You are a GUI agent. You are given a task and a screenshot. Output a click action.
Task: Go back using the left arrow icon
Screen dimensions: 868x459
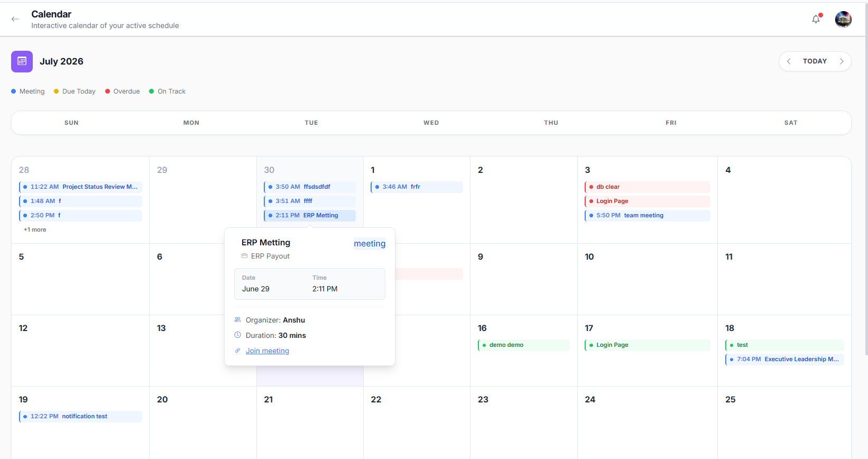[15, 19]
